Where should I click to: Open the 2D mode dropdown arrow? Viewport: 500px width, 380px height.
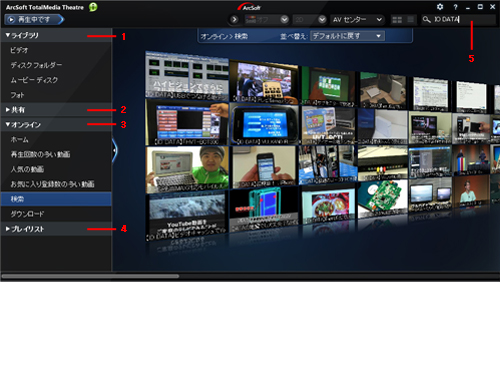tap(322, 20)
